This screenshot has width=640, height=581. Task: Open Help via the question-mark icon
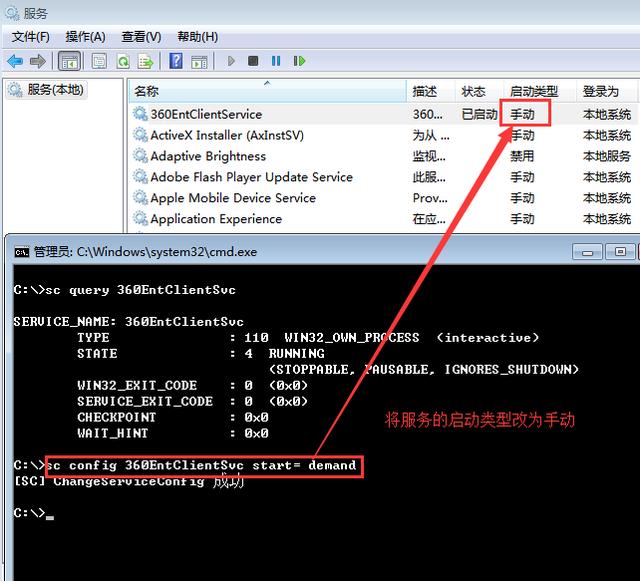coord(176,61)
